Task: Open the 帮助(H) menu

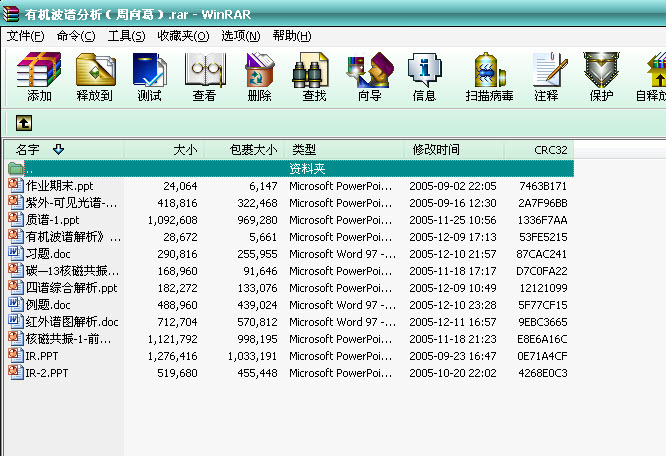Action: click(x=292, y=36)
